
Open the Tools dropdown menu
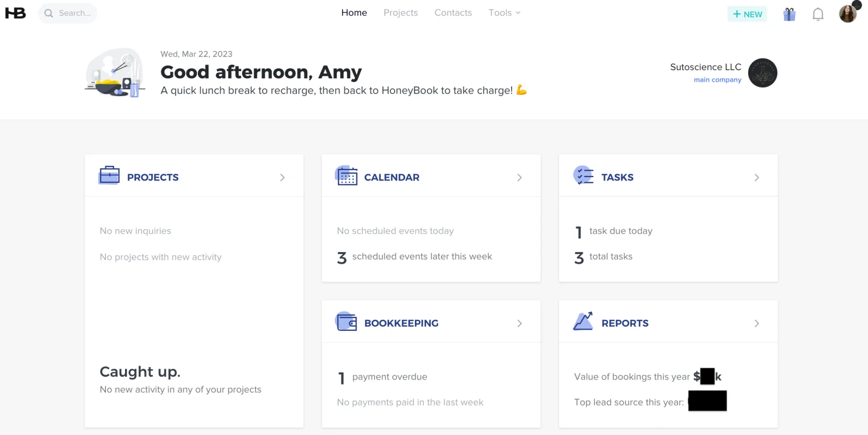point(504,13)
